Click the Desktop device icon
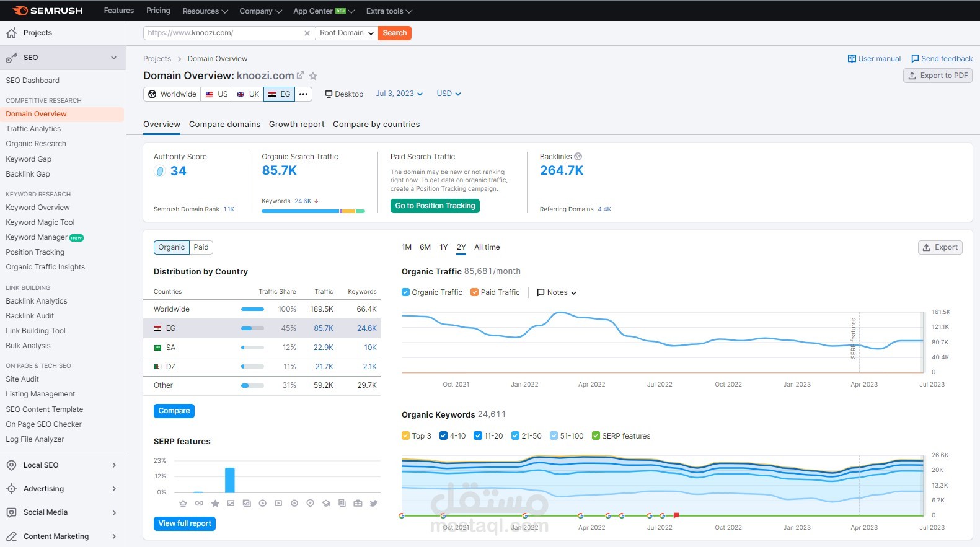Viewport: 980px width, 547px height. click(329, 94)
